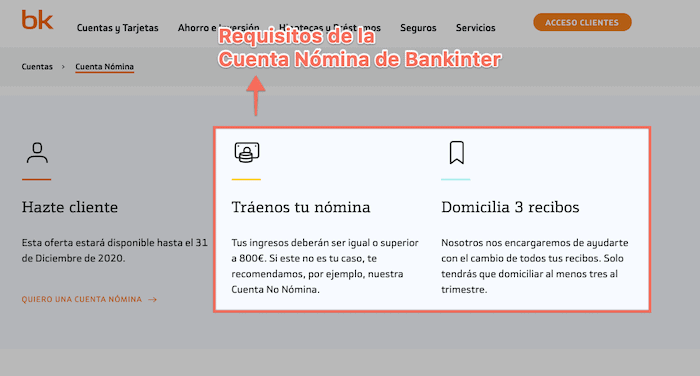The height and width of the screenshot is (376, 700).
Task: Open the Cuentas y Tarjetas menu
Action: (117, 28)
